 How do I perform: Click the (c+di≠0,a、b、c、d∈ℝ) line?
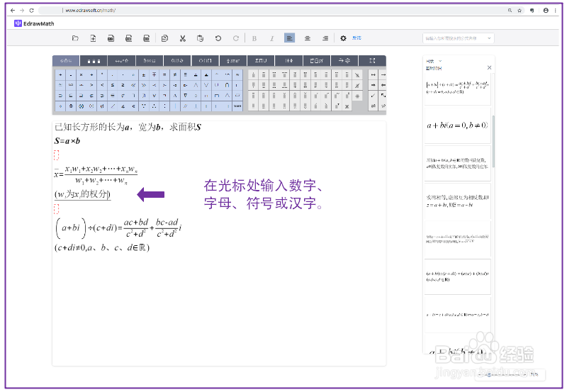(102, 247)
